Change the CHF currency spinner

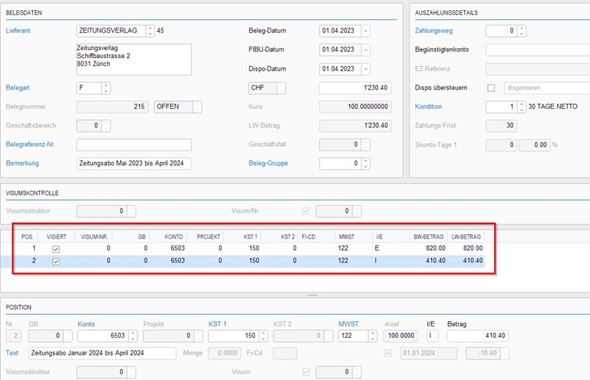tap(281, 88)
